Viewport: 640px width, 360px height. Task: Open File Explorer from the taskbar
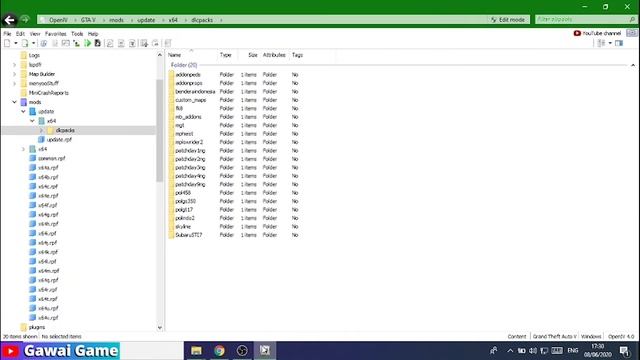pyautogui.click(x=196, y=351)
